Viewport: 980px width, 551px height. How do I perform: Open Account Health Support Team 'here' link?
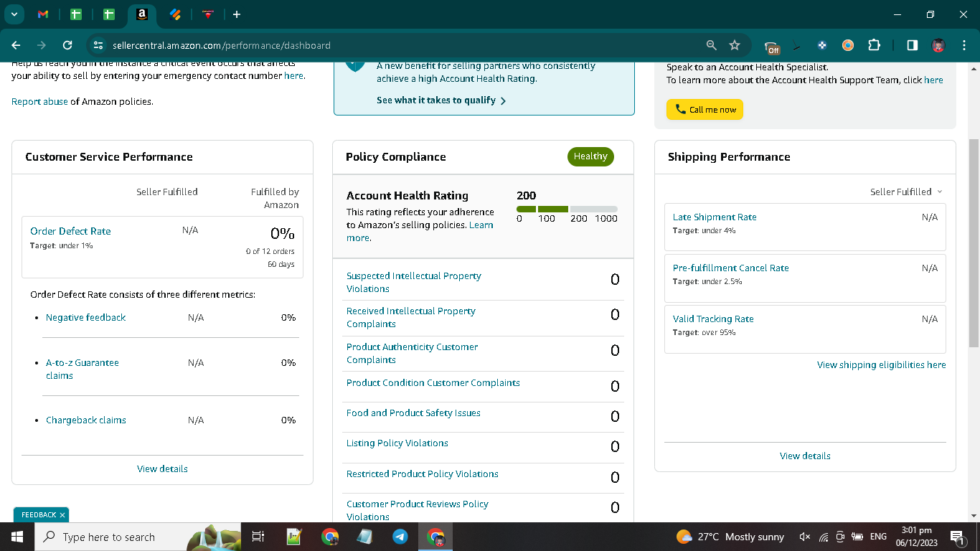click(x=933, y=80)
